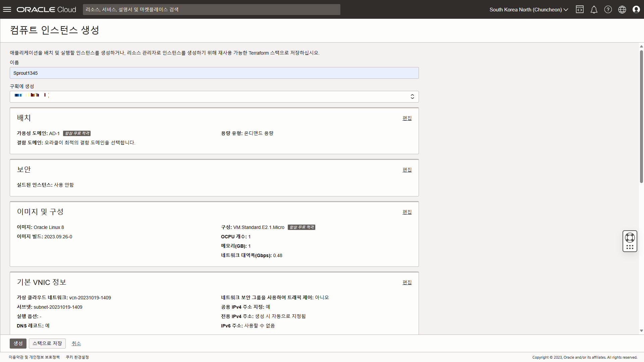The image size is (644, 362).
Task: Click the Oracle Cloud logo
Action: (46, 9)
